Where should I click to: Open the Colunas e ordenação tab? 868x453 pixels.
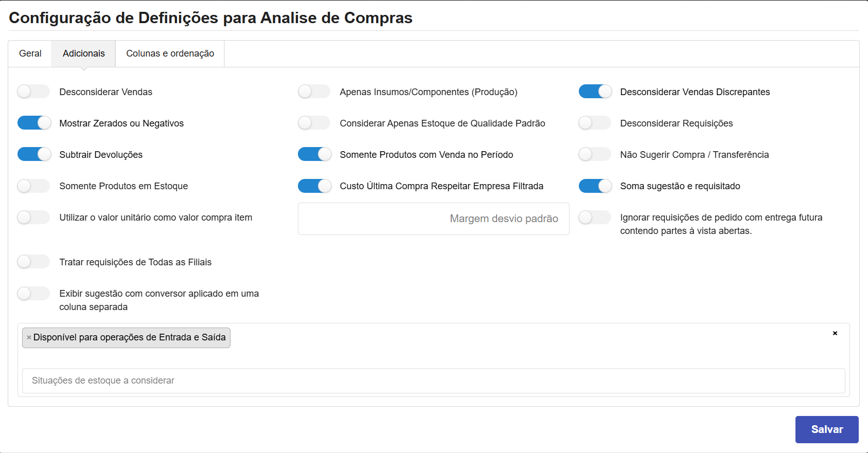click(170, 53)
